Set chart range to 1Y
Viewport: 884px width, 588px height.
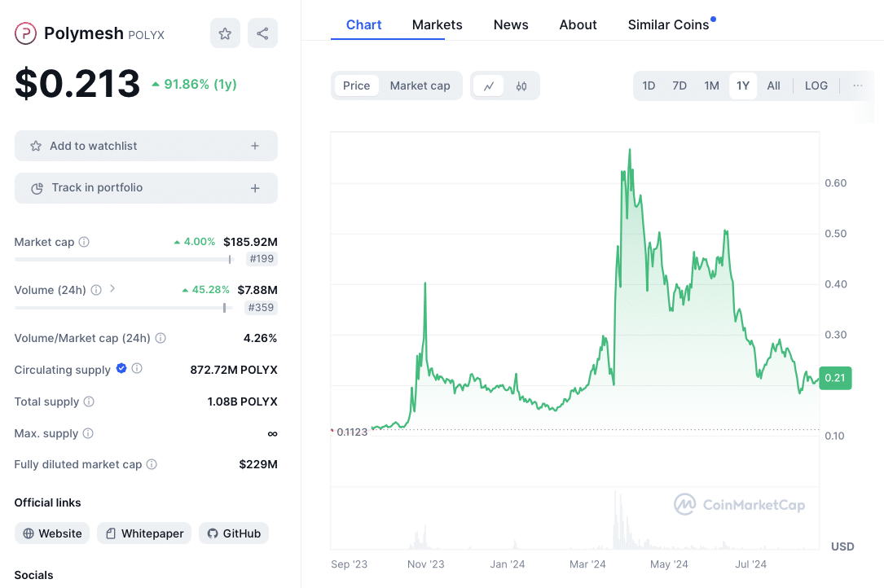743,86
